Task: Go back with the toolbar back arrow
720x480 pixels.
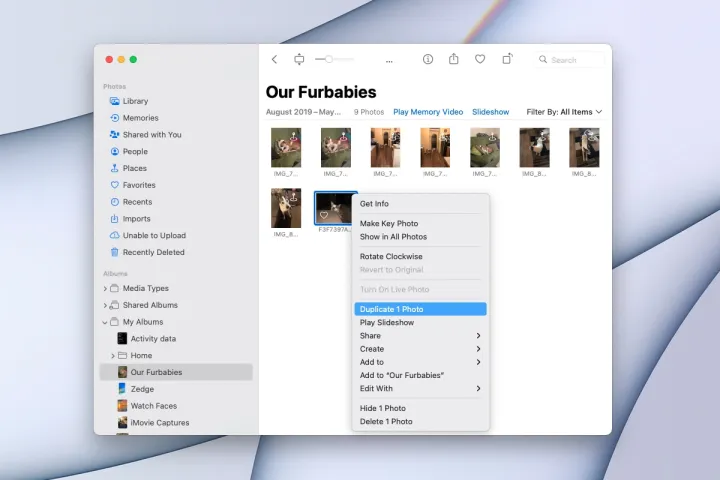Action: [x=274, y=59]
